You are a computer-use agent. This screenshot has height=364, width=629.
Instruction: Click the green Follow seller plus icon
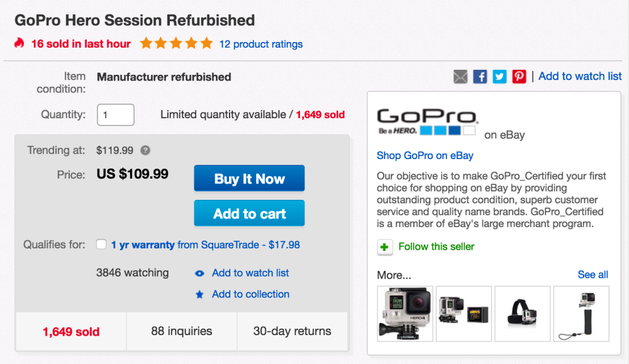coord(385,247)
